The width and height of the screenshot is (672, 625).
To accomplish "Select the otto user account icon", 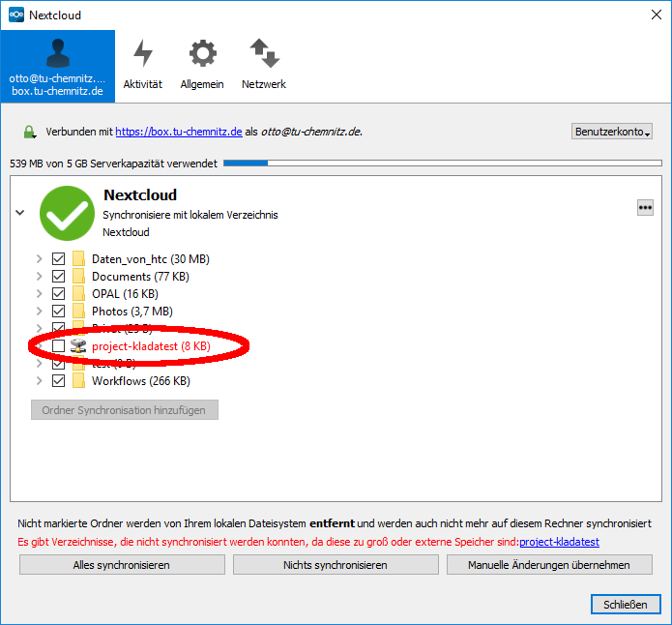I will pos(57,53).
